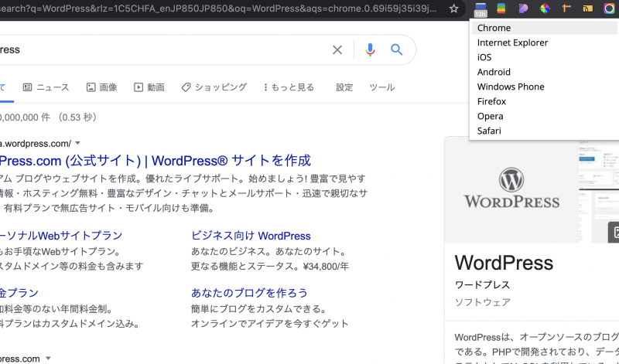619x364 pixels.
Task: Click the Chrome address bar URL
Action: pyautogui.click(x=219, y=9)
